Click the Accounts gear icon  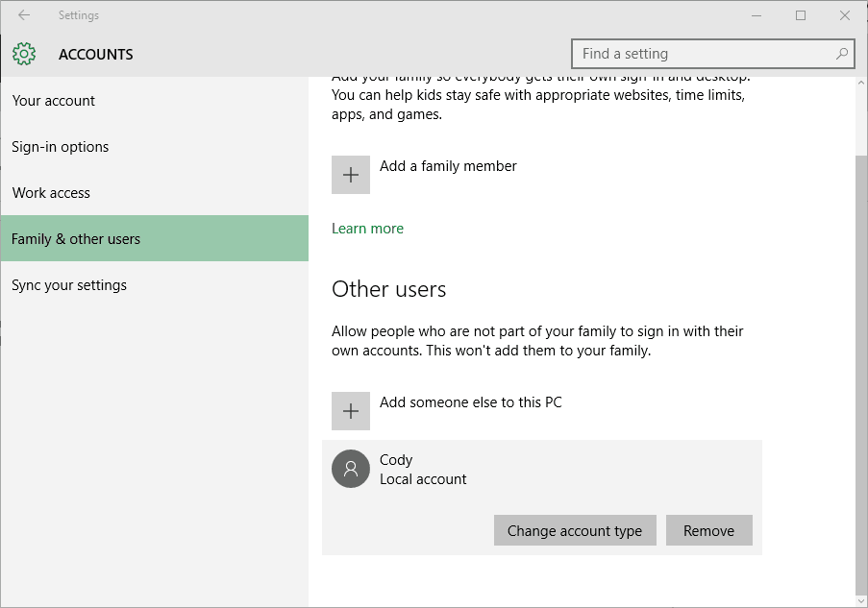coord(24,54)
